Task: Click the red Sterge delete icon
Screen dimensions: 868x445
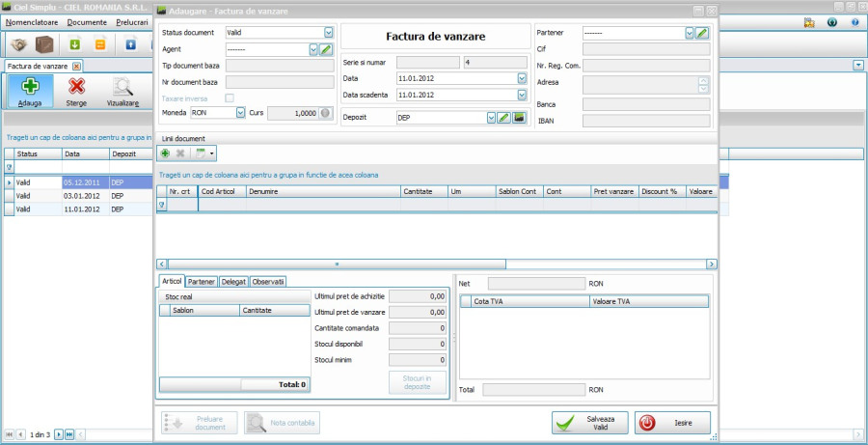Action: pos(77,88)
